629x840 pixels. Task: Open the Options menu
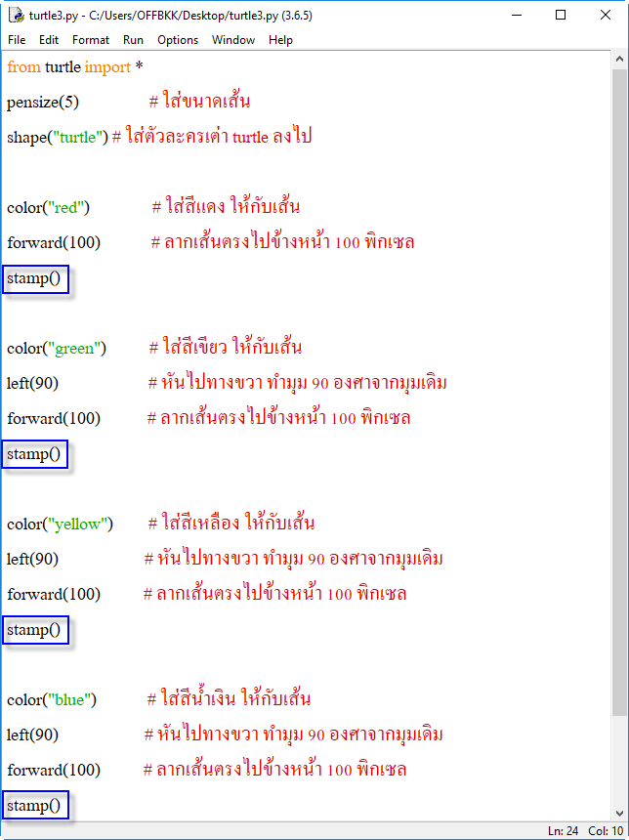coord(178,40)
